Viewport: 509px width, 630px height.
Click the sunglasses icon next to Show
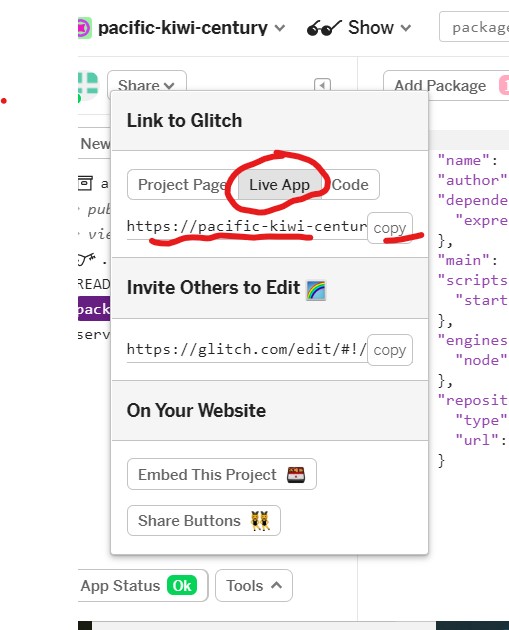click(324, 28)
